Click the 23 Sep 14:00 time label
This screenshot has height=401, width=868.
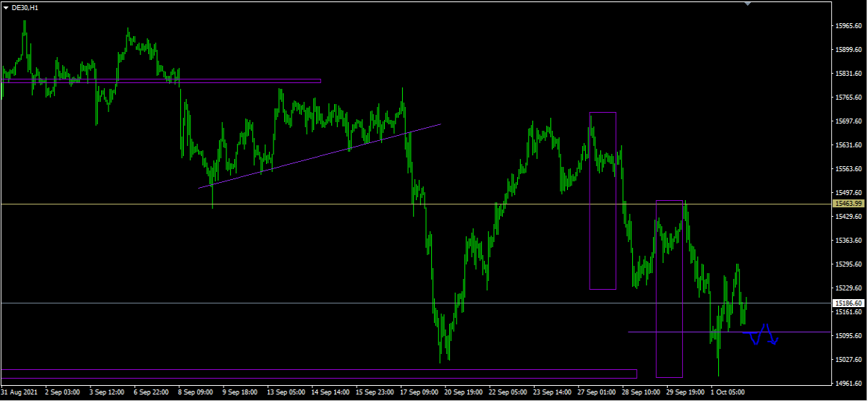553,393
